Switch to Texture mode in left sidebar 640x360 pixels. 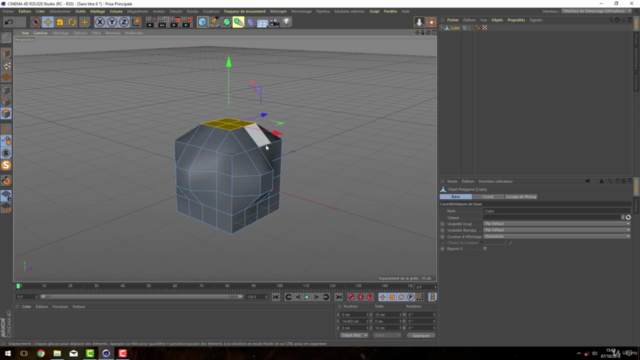6,66
